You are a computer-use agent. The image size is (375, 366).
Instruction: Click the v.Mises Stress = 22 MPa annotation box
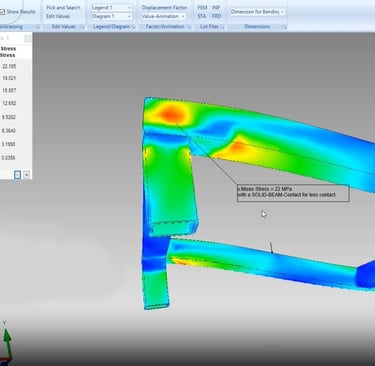[x=293, y=193]
